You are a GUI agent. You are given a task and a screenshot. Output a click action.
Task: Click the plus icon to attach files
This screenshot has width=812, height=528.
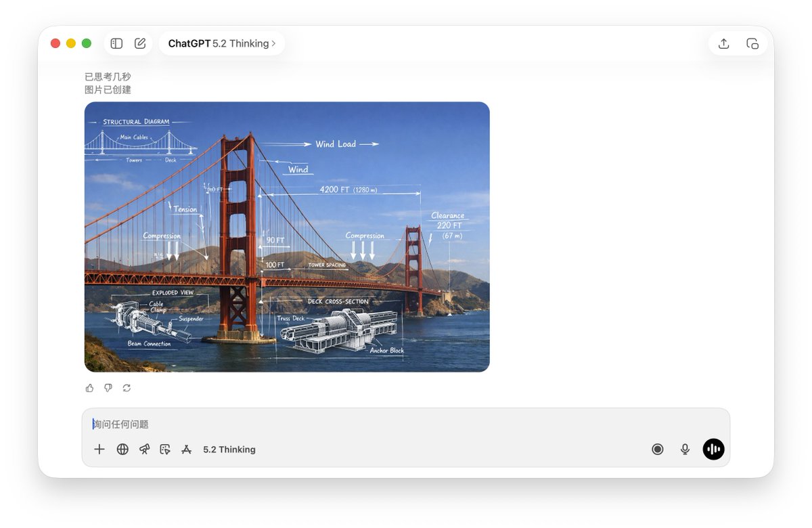coord(99,449)
